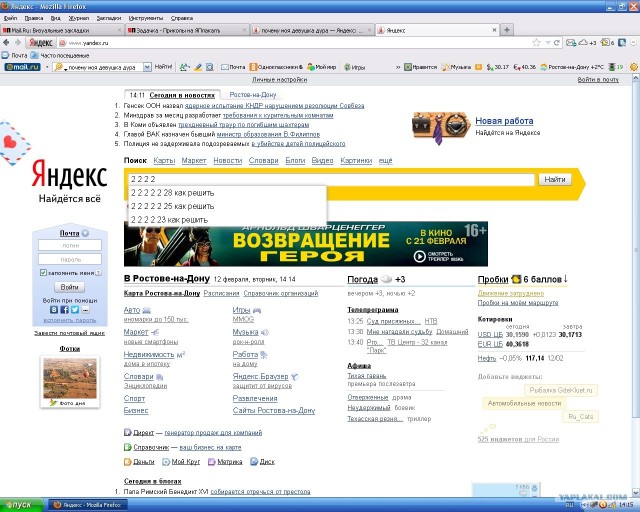
Task: Expand the small arrow next to the Mail.ru logo
Action: point(47,67)
